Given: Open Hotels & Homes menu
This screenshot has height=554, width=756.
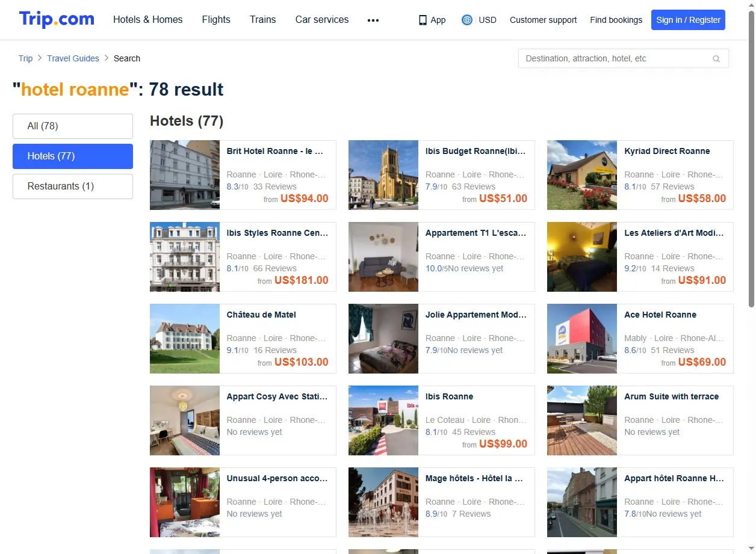Looking at the screenshot, I should click(x=148, y=20).
